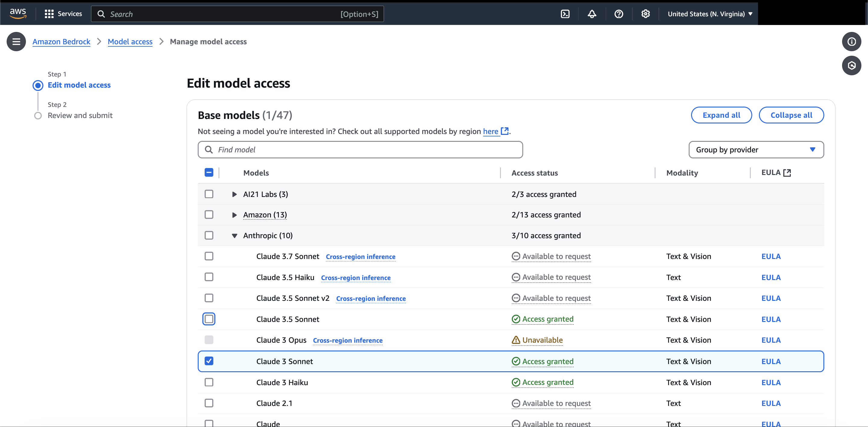Open Cross-region inference for Claude 3.5 Sonnet v2
The height and width of the screenshot is (427, 868).
pos(371,298)
